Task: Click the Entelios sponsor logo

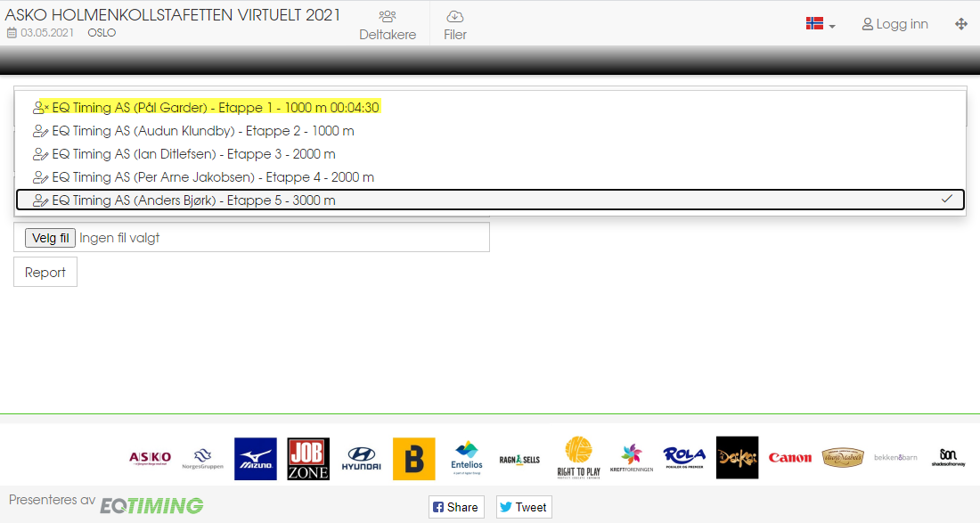Action: click(x=467, y=458)
